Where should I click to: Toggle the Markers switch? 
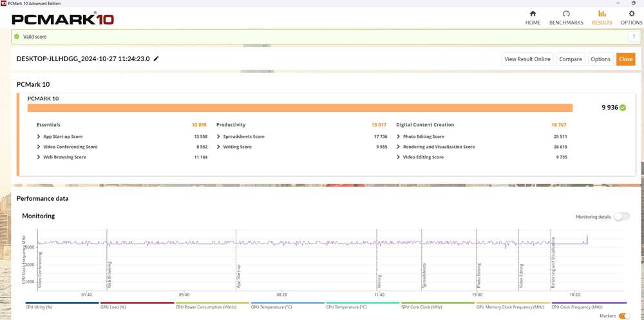[x=624, y=315]
